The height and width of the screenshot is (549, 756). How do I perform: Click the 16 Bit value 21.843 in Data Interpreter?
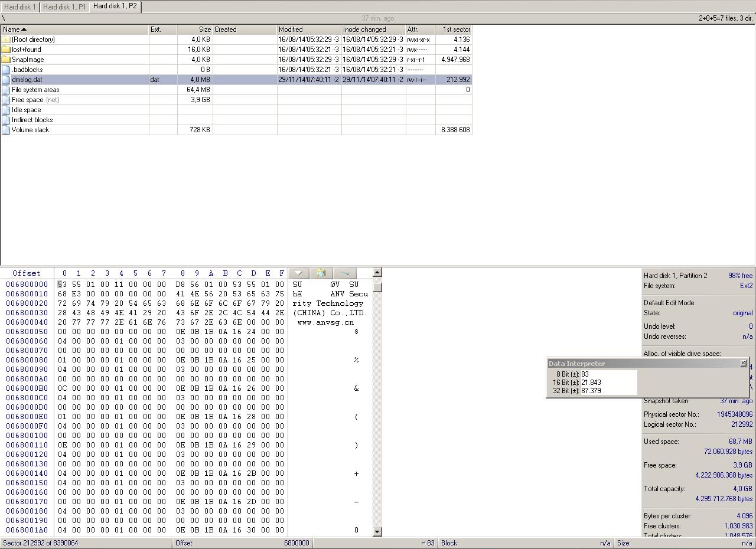tap(591, 383)
